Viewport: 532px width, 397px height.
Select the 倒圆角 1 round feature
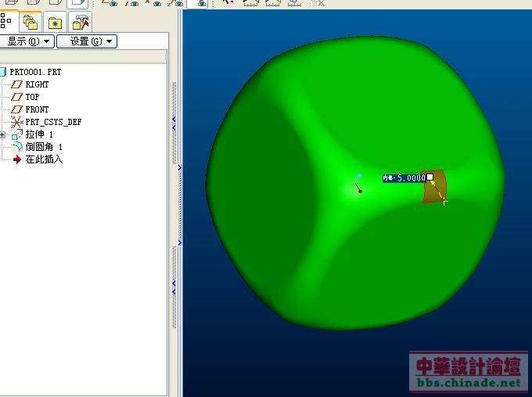coord(44,147)
